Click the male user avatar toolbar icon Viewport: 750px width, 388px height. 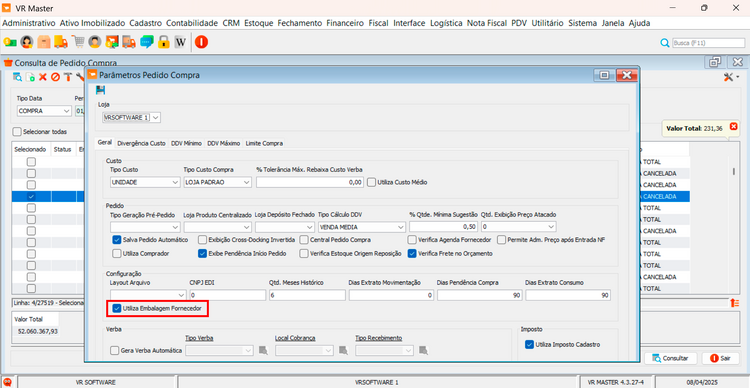click(95, 42)
